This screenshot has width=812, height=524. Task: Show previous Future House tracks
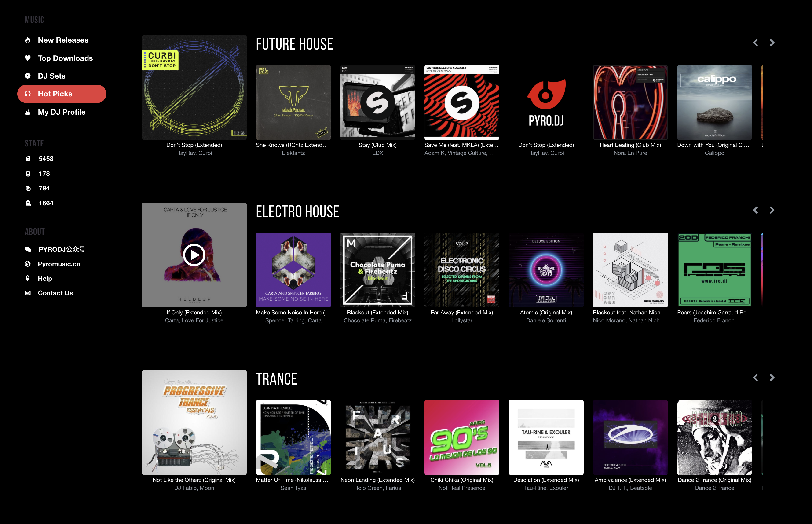(756, 43)
